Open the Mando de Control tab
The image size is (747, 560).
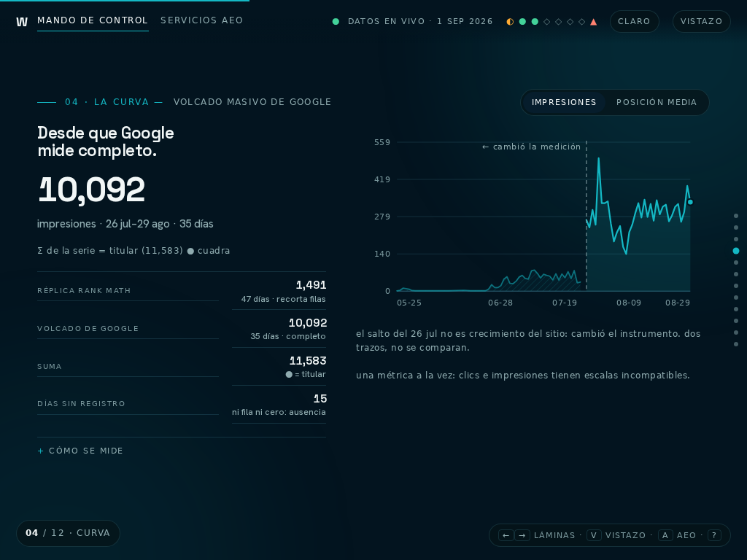click(93, 20)
